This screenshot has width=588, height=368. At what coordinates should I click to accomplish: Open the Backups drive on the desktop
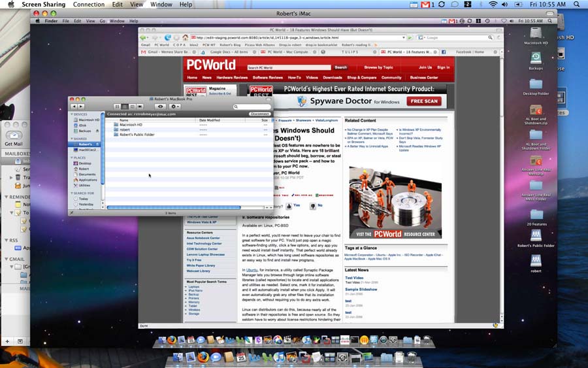click(536, 58)
